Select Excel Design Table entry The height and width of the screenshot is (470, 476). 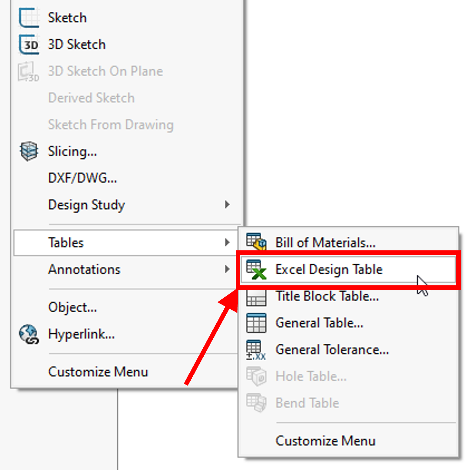point(329,269)
